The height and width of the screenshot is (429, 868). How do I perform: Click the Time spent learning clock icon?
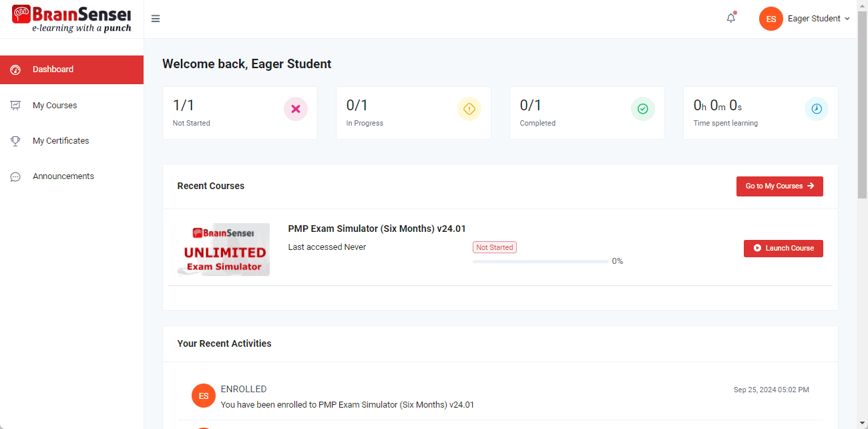click(x=817, y=109)
